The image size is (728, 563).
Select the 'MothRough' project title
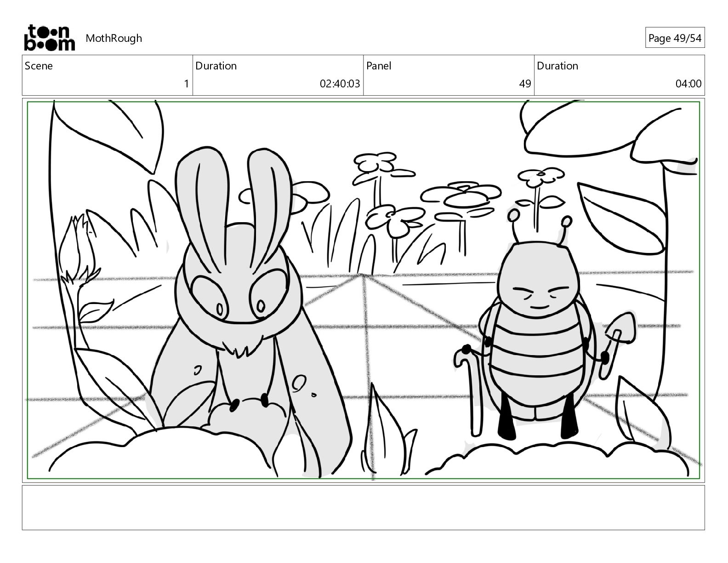pyautogui.click(x=114, y=38)
